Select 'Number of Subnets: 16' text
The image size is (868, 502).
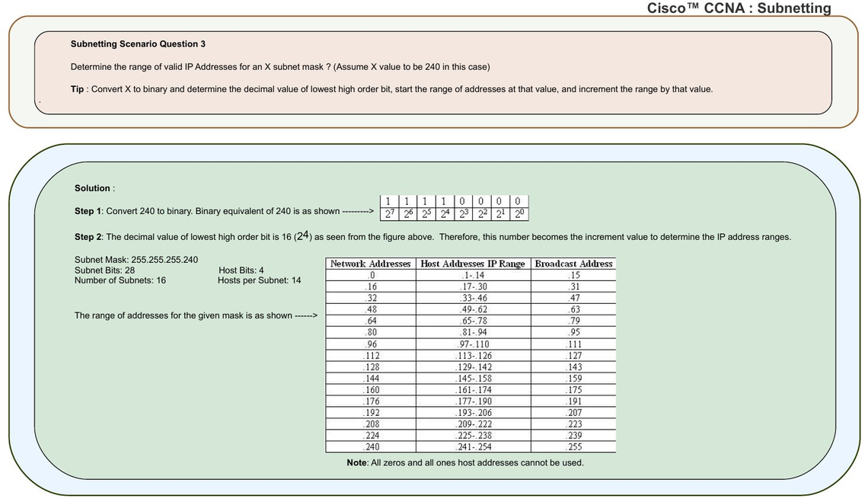[120, 280]
